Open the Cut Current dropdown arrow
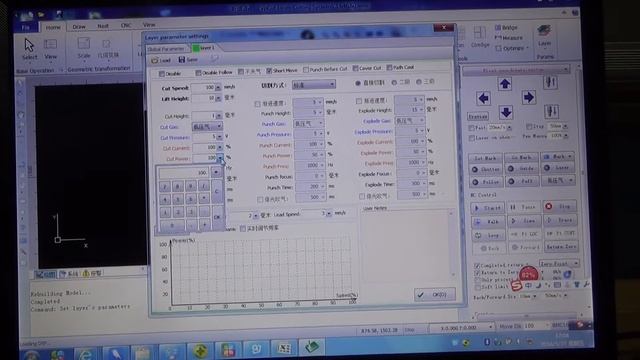Viewport: 640px width, 360px height. click(x=220, y=147)
